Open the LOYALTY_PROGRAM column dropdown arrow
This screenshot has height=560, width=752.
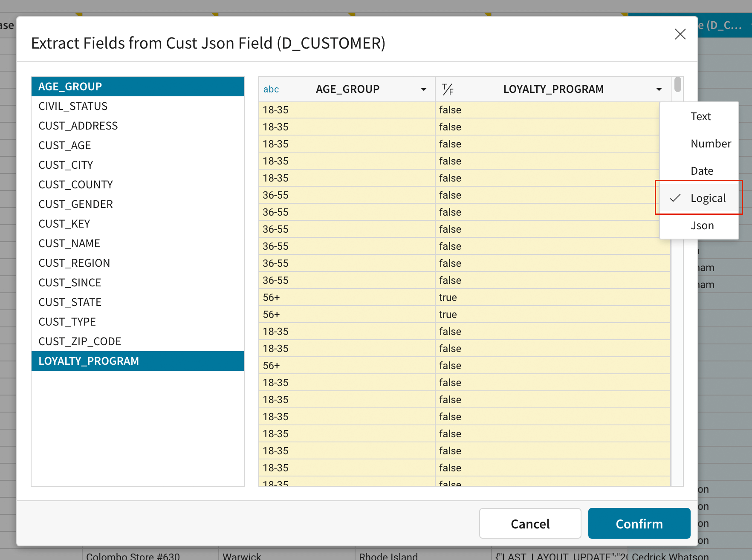(x=659, y=89)
